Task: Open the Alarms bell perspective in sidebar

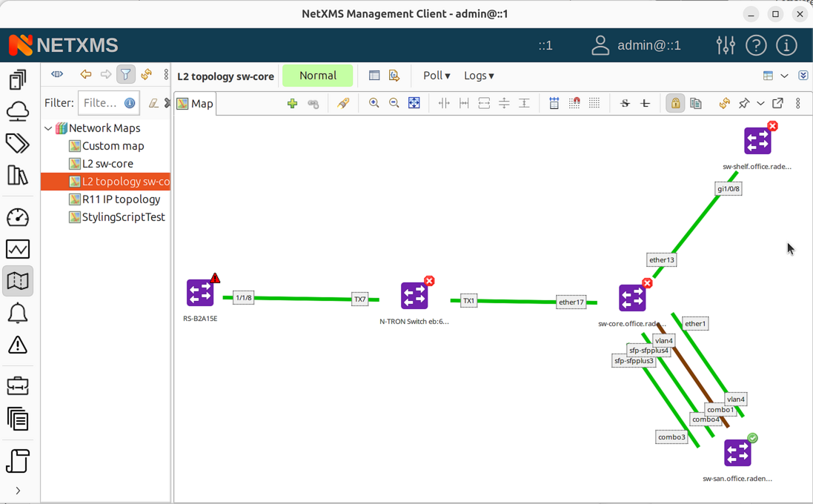Action: pos(18,314)
